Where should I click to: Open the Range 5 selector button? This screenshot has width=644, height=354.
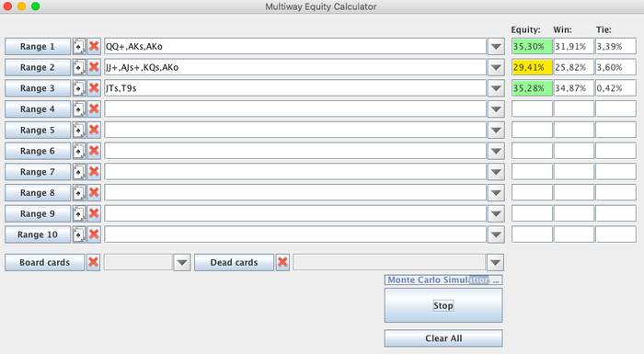pyautogui.click(x=38, y=131)
